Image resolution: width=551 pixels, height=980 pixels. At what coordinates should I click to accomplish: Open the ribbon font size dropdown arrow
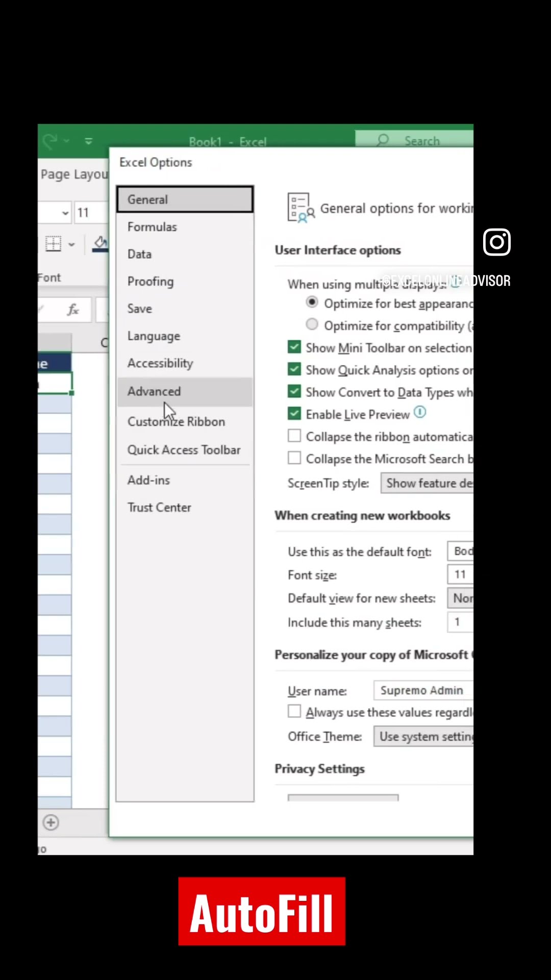[x=65, y=213]
